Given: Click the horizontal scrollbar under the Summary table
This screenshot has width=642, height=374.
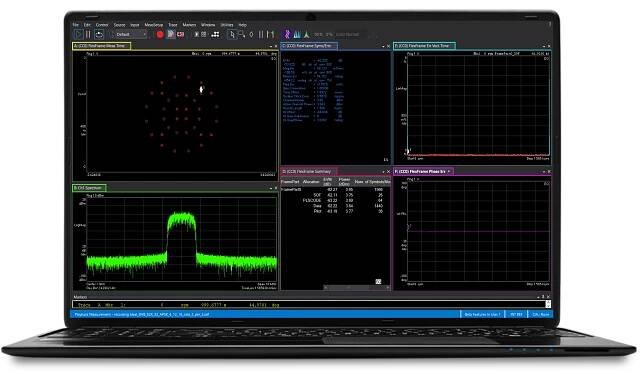Looking at the screenshot, I should pos(356,288).
